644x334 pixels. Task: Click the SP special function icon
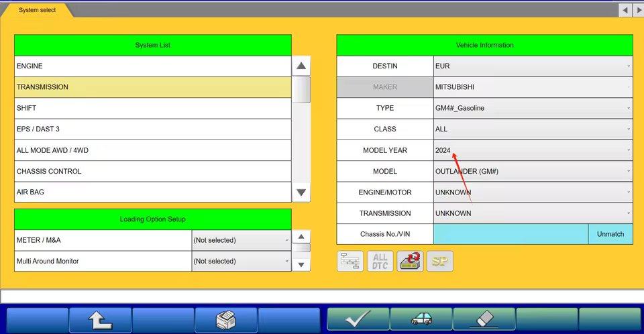[440, 261]
